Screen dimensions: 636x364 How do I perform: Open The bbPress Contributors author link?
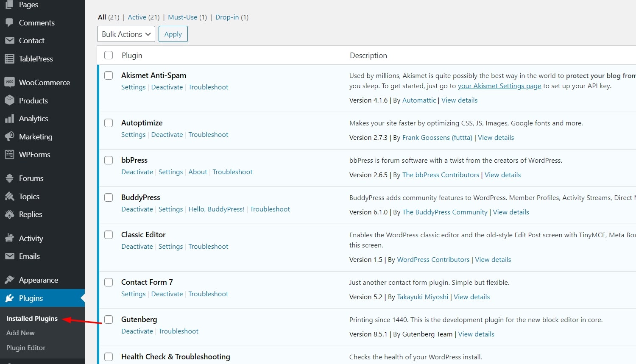point(441,175)
